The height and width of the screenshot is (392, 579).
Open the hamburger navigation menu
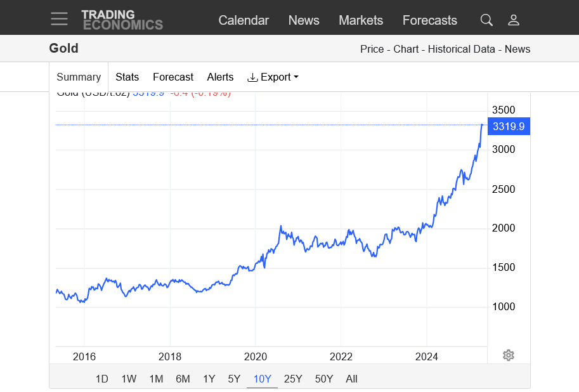[x=59, y=19]
